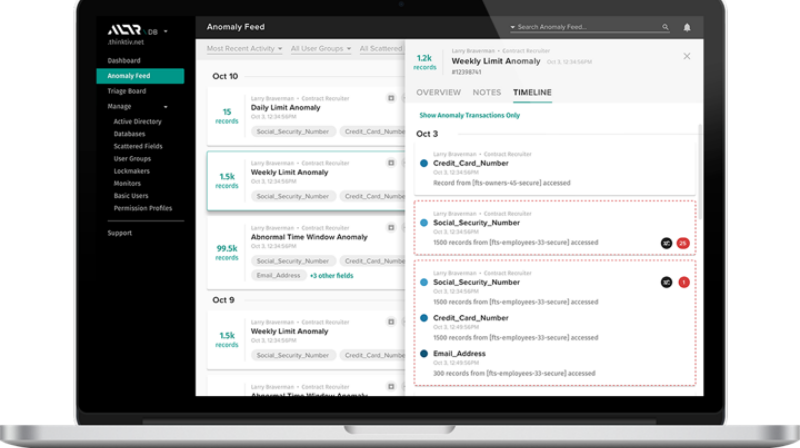Image resolution: width=800 pixels, height=448 pixels.
Task: Click square icon on Oct 9 Weekly Limit Anomaly card
Action: coord(391,322)
